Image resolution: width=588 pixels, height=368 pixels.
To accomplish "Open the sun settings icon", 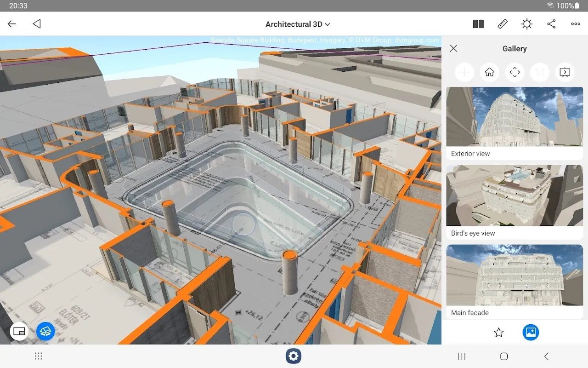I will pos(527,24).
